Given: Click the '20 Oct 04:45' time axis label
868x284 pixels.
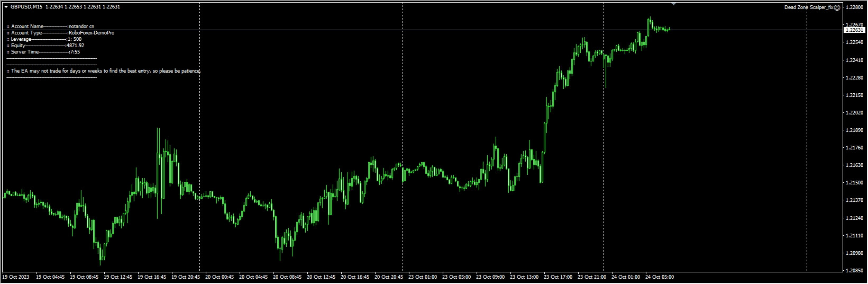Looking at the screenshot, I should pyautogui.click(x=253, y=277).
